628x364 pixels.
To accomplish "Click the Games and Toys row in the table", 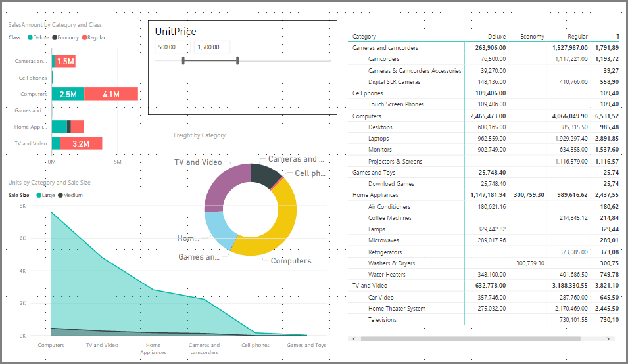I will click(483, 172).
